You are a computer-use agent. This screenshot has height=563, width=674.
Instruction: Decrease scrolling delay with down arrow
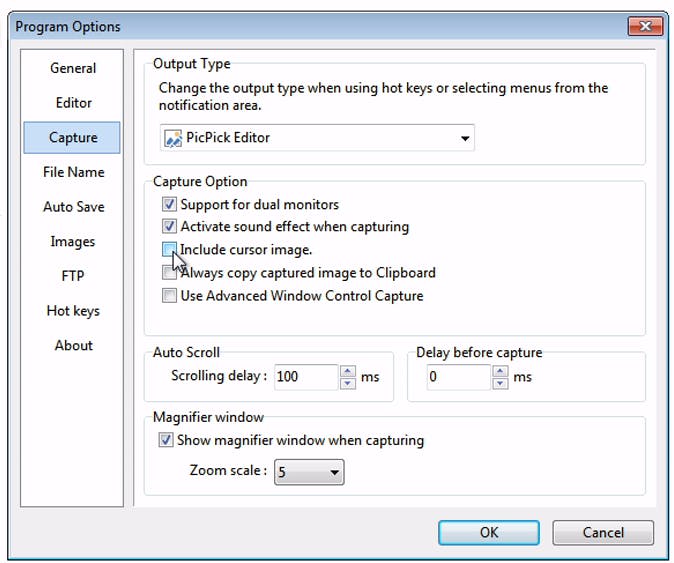(x=347, y=383)
